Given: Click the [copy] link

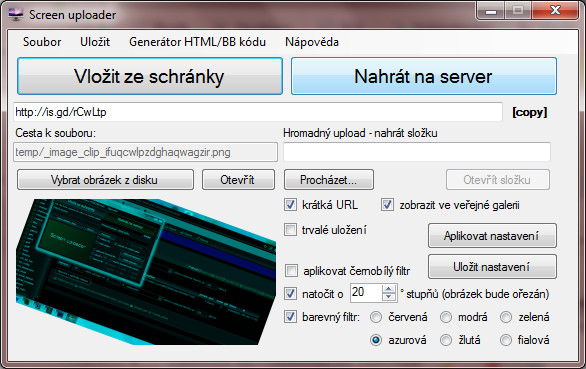Looking at the screenshot, I should [530, 112].
